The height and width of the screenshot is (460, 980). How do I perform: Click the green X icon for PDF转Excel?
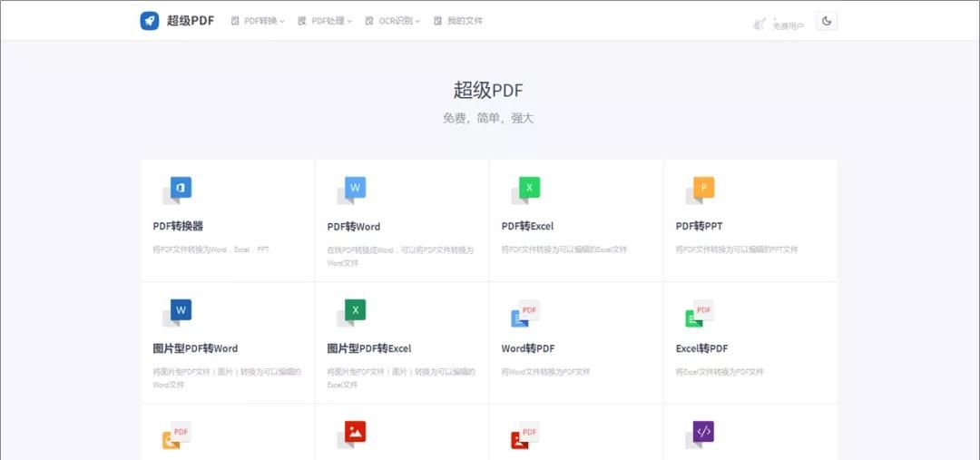click(526, 190)
